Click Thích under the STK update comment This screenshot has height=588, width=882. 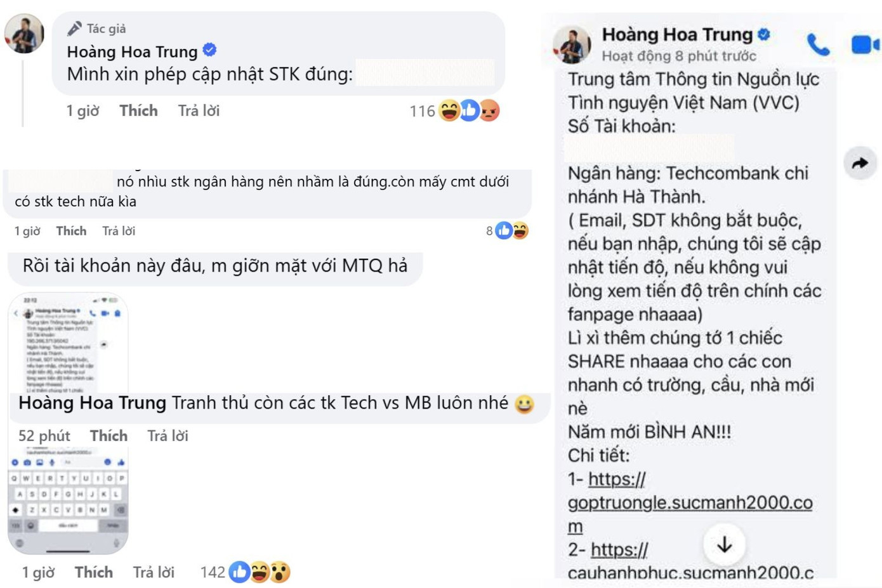[138, 111]
